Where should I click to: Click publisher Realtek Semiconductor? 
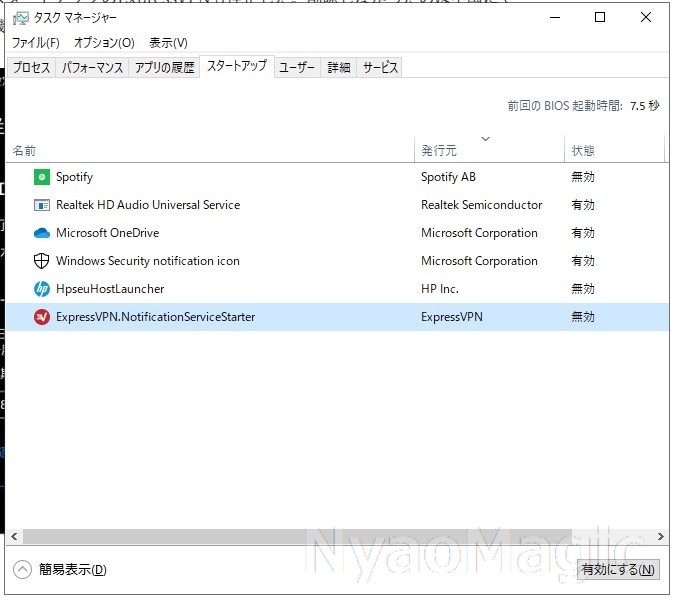click(481, 205)
